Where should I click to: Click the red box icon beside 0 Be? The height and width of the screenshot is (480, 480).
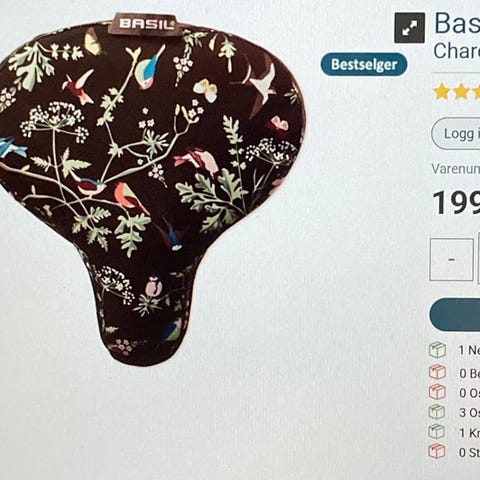pos(437,372)
